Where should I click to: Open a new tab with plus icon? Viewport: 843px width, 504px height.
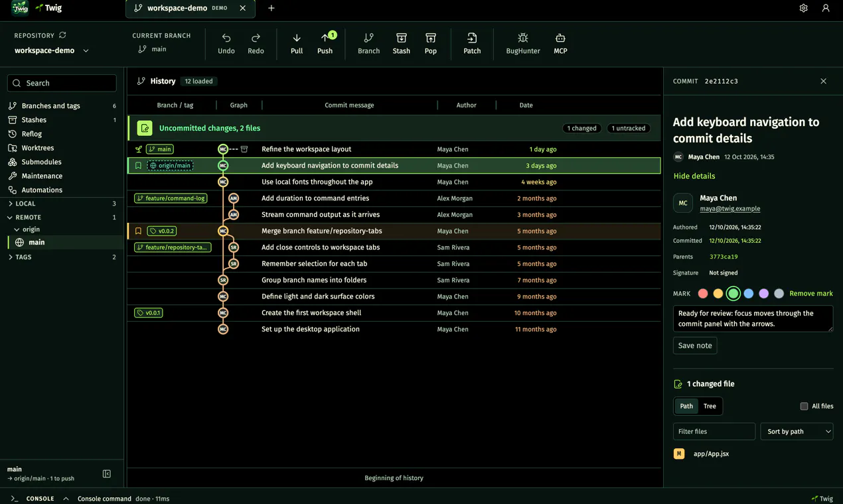(x=271, y=8)
